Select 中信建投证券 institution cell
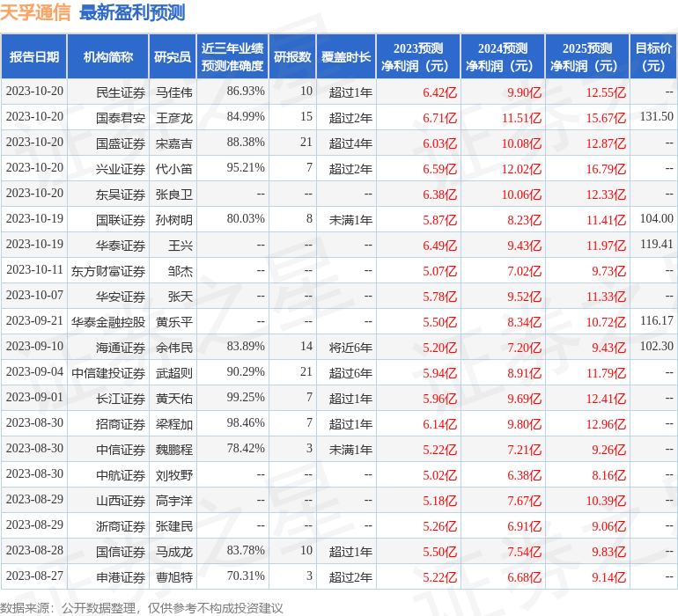Image resolution: width=678 pixels, height=616 pixels. [x=108, y=372]
